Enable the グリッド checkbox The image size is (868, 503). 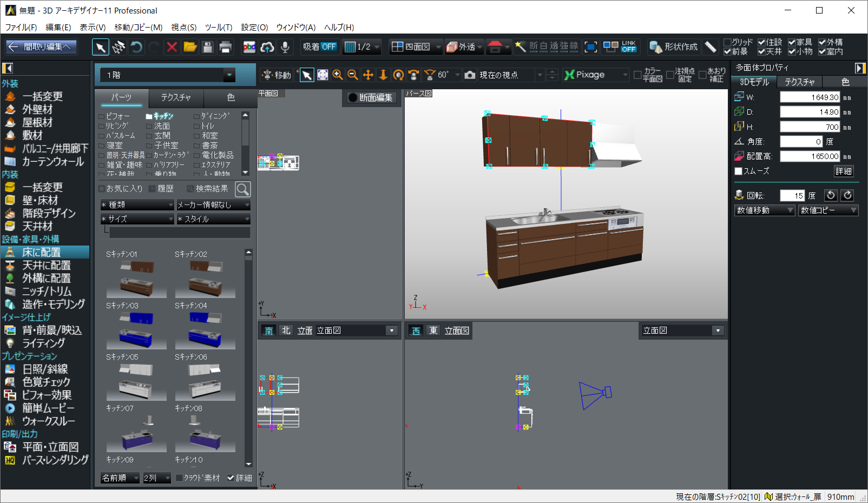(728, 42)
